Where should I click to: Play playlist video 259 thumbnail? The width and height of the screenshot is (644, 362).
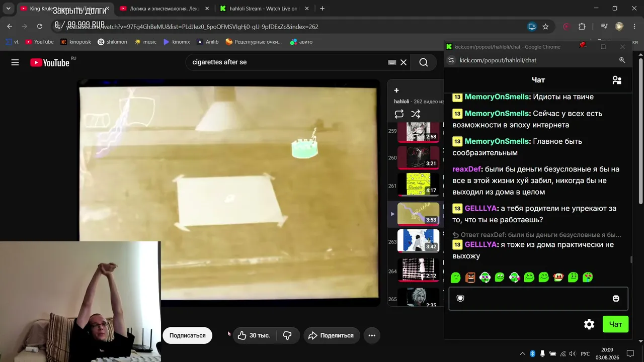(418, 131)
